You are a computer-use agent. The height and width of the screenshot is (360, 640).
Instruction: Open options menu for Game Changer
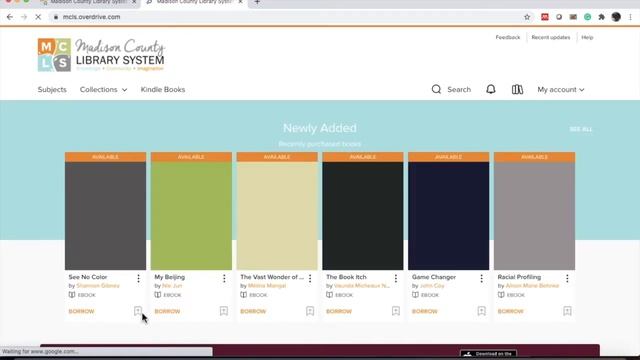pos(481,278)
